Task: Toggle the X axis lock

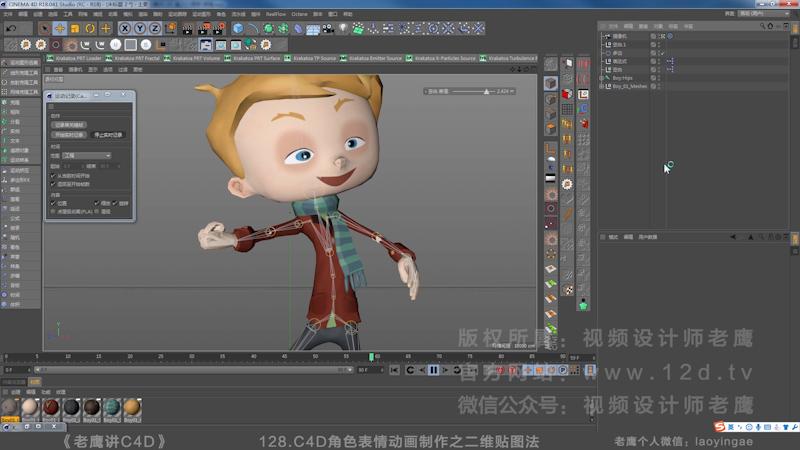Action: [x=125, y=29]
